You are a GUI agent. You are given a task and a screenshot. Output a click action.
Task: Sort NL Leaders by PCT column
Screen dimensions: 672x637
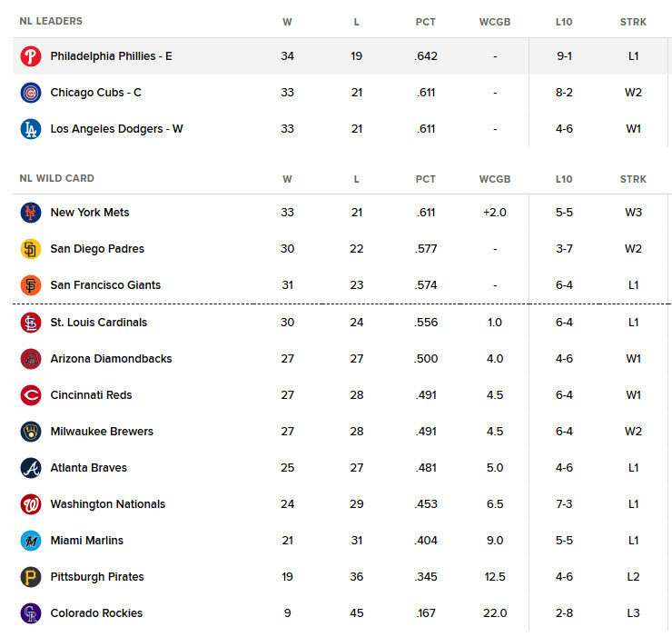(x=426, y=22)
